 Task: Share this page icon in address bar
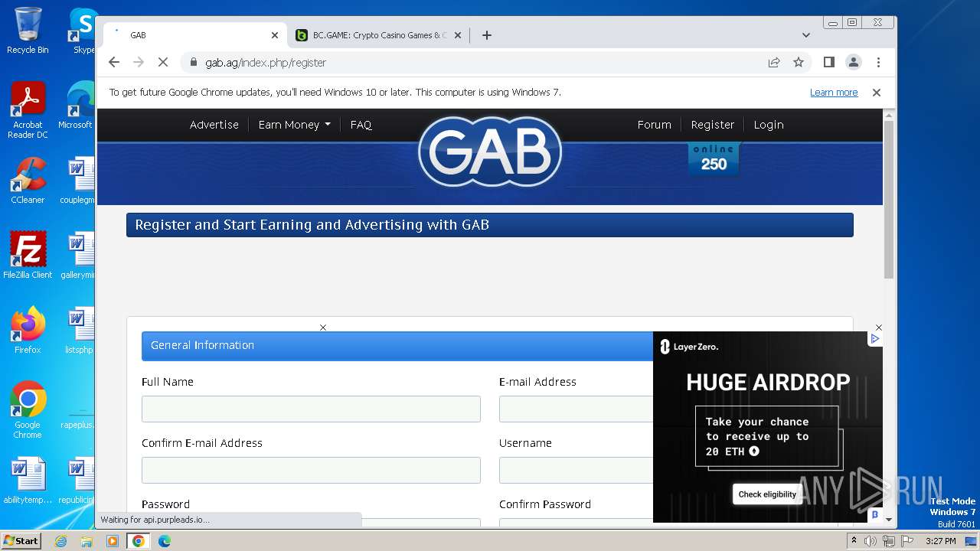[774, 62]
